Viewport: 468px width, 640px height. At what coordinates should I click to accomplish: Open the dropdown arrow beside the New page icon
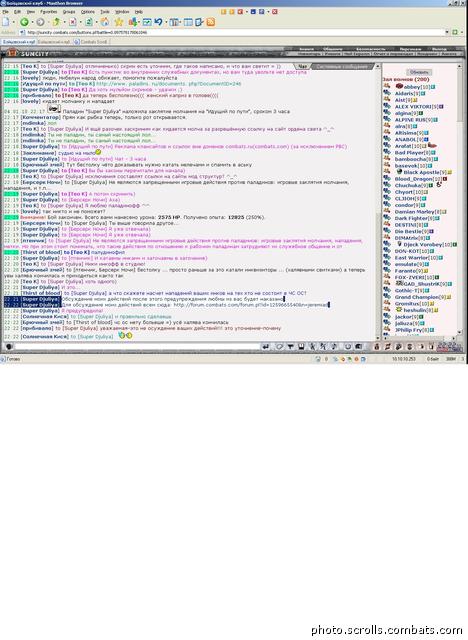tap(13, 22)
